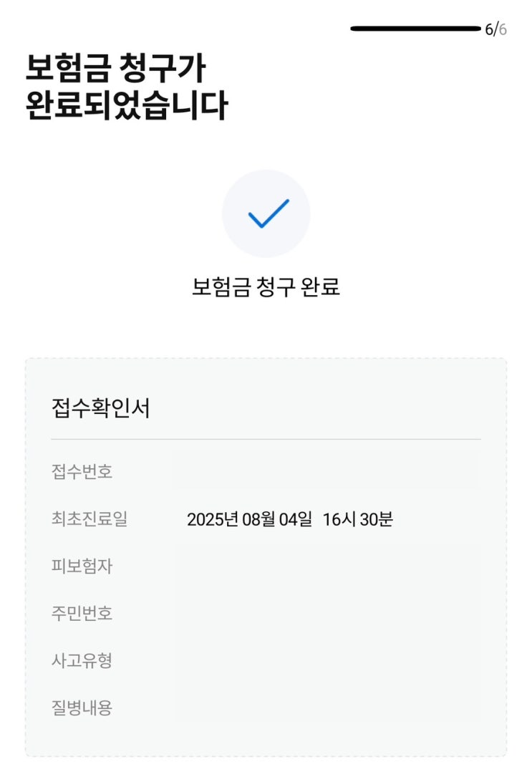The height and width of the screenshot is (777, 532).
Task: Click the 사고유형 label
Action: click(82, 660)
